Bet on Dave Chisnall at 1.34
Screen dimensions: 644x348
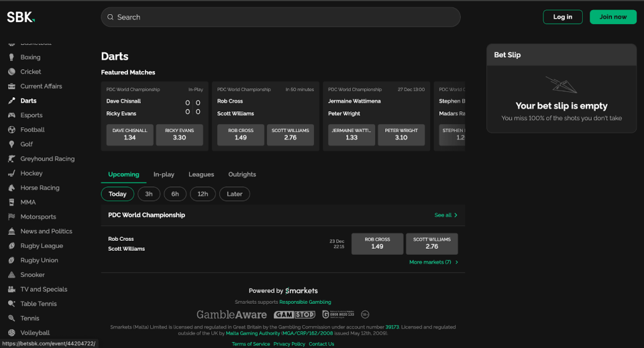click(129, 135)
